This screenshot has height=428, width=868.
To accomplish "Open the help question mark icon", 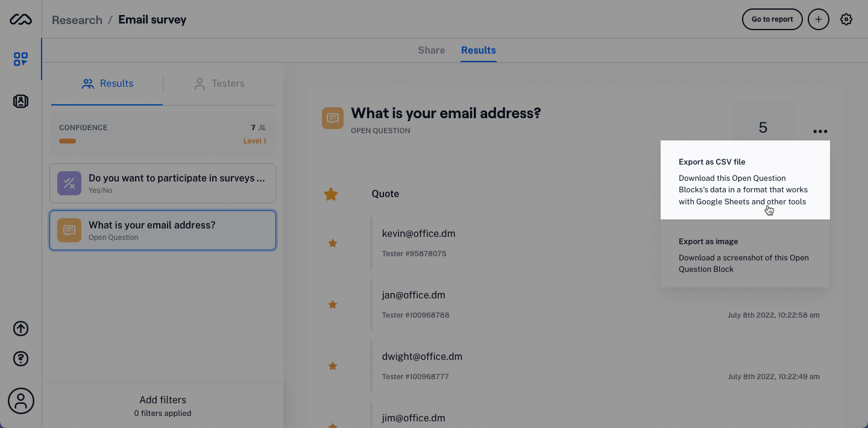I will pos(20,359).
